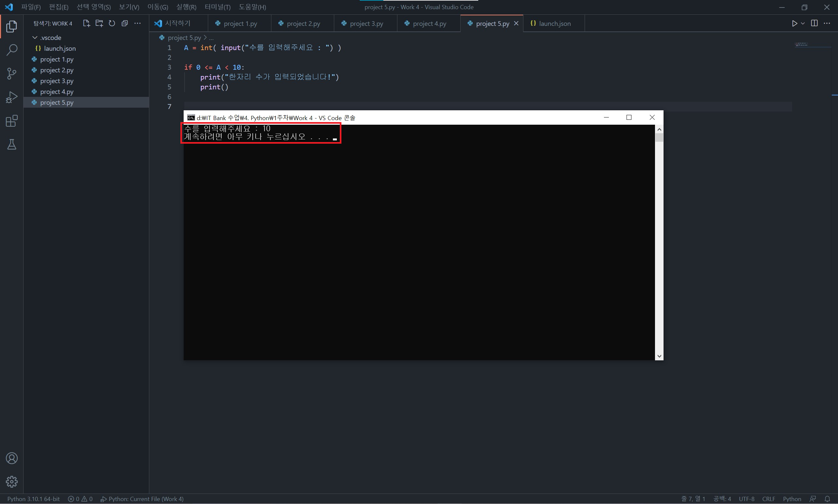The image size is (838, 504).
Task: Refresh the explorer file list
Action: pos(112,24)
